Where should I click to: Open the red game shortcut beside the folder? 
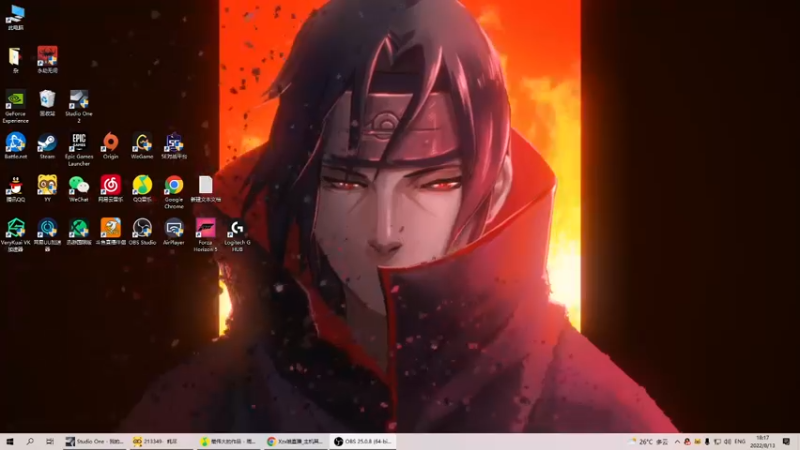click(47, 59)
